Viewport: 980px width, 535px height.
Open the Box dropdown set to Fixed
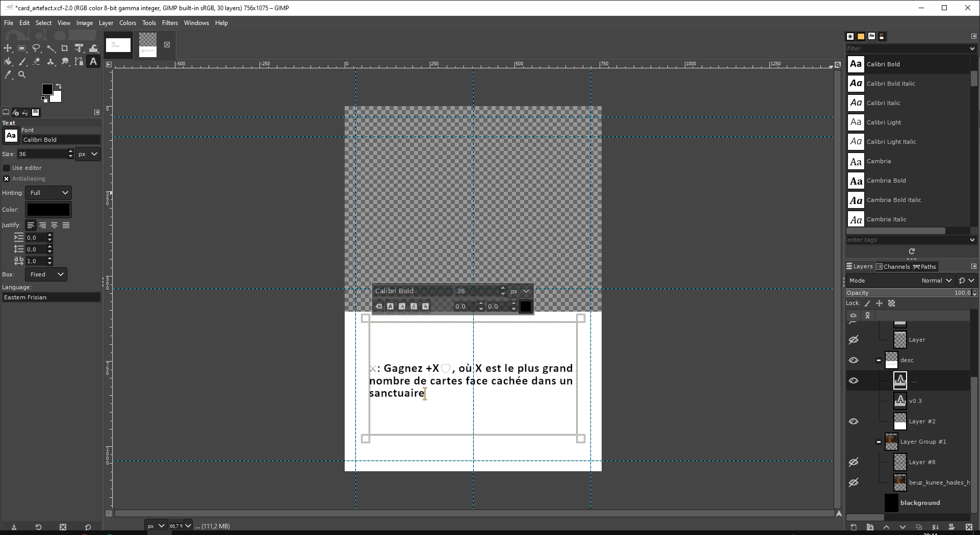point(46,274)
